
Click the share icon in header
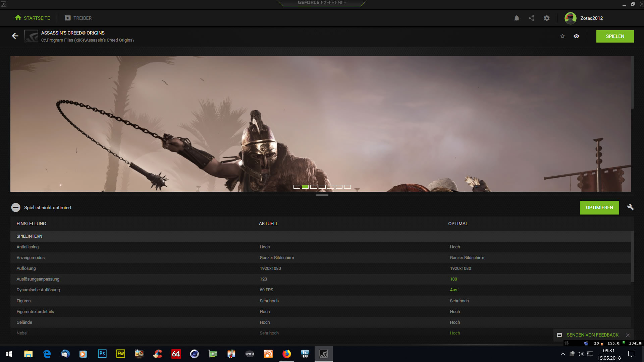point(531,18)
